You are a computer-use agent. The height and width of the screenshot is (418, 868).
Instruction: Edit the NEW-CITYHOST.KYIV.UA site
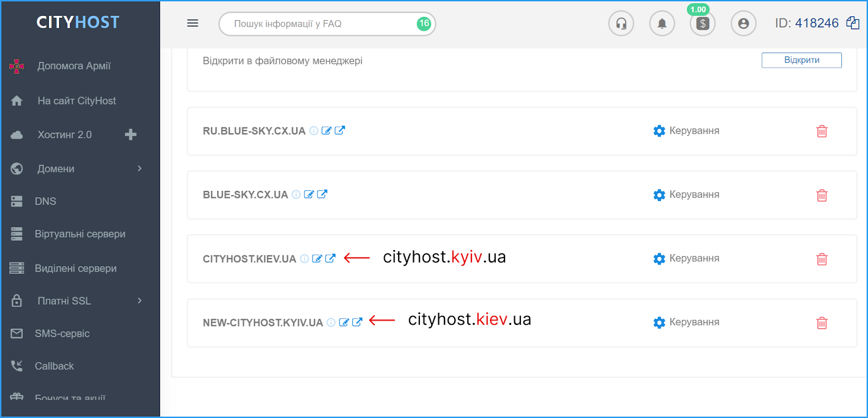point(344,323)
